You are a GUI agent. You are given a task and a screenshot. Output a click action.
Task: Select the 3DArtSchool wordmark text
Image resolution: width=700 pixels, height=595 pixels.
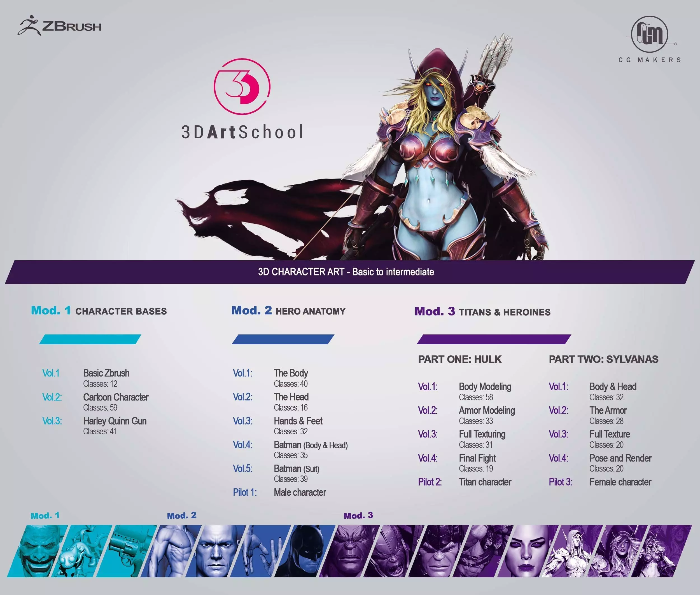242,132
